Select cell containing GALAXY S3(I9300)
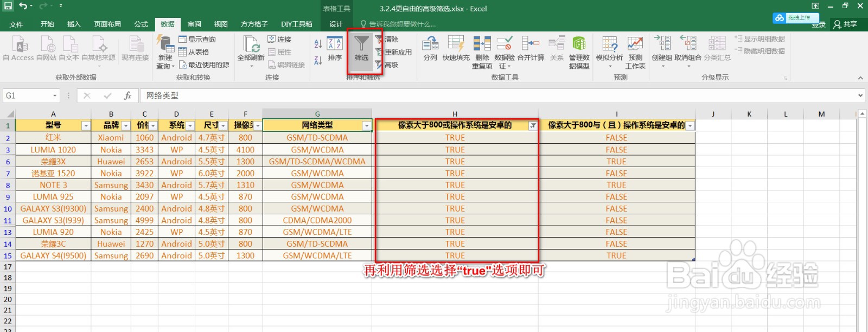The image size is (868, 332). (53, 209)
